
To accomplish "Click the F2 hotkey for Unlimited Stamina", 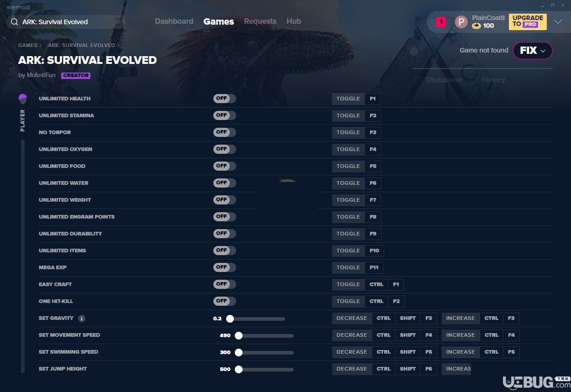I will [373, 115].
